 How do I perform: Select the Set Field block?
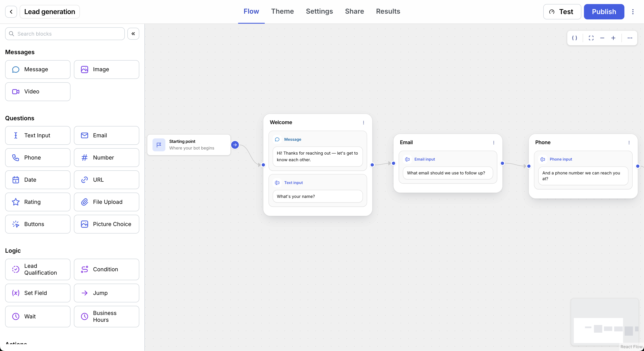click(38, 293)
